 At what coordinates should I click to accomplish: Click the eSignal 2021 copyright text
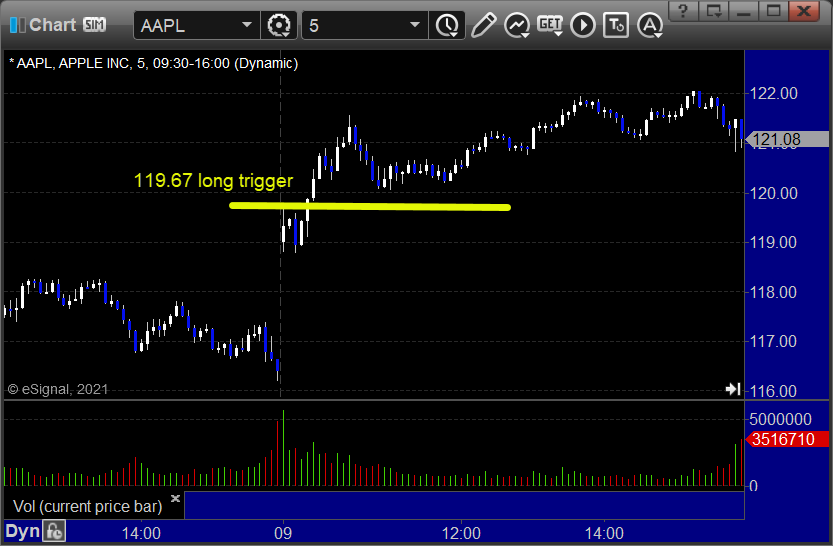(x=57, y=389)
